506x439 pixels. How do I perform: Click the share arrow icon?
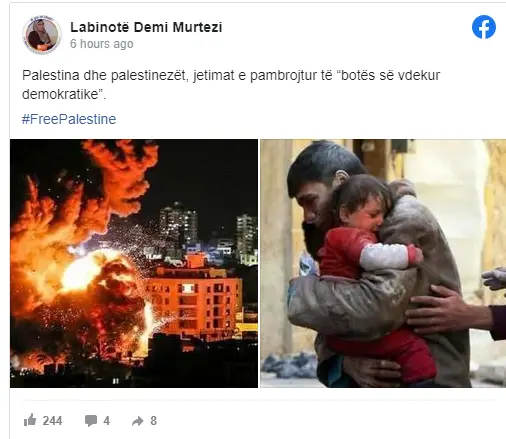138,421
